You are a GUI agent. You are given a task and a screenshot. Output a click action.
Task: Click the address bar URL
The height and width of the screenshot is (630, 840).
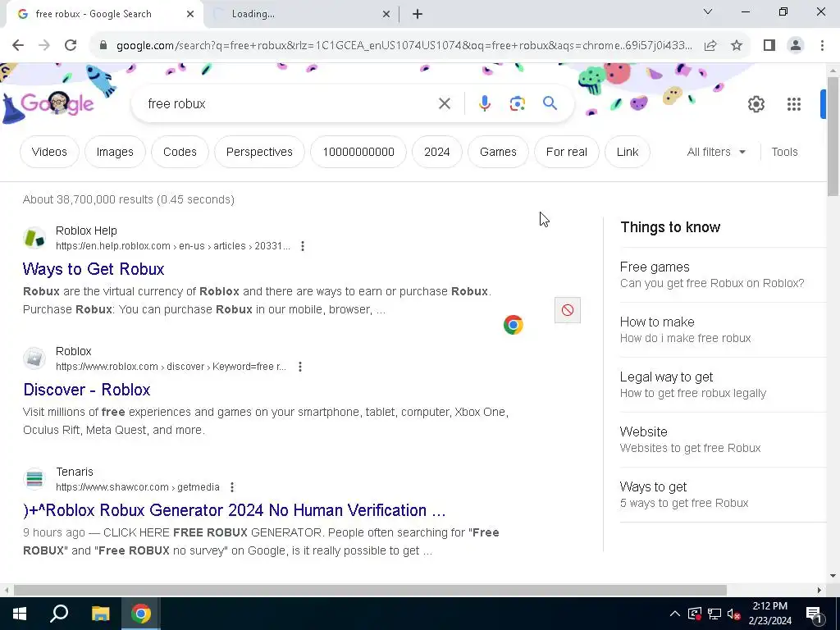pos(404,46)
